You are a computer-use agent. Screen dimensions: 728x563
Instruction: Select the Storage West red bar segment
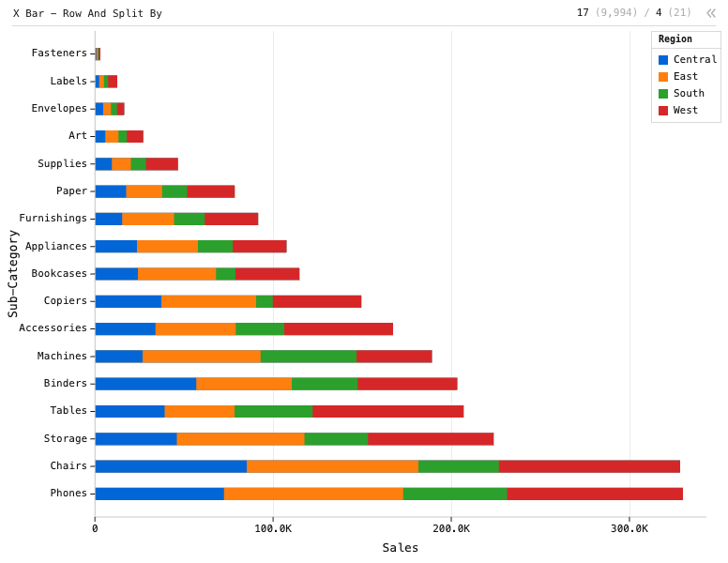point(431,439)
